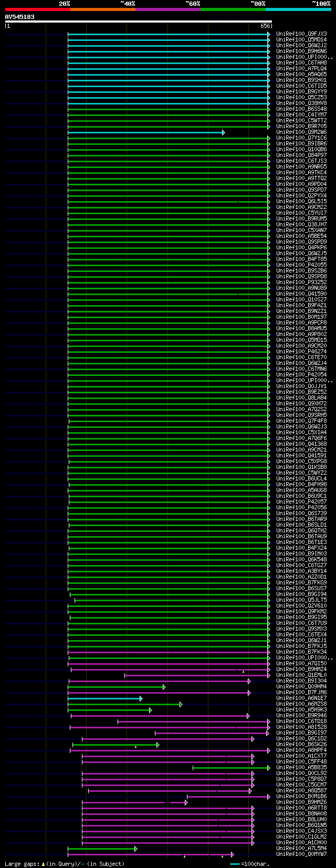Click the Large gaps legend text
This screenshot has width=336, height=868.
(x=65, y=863)
